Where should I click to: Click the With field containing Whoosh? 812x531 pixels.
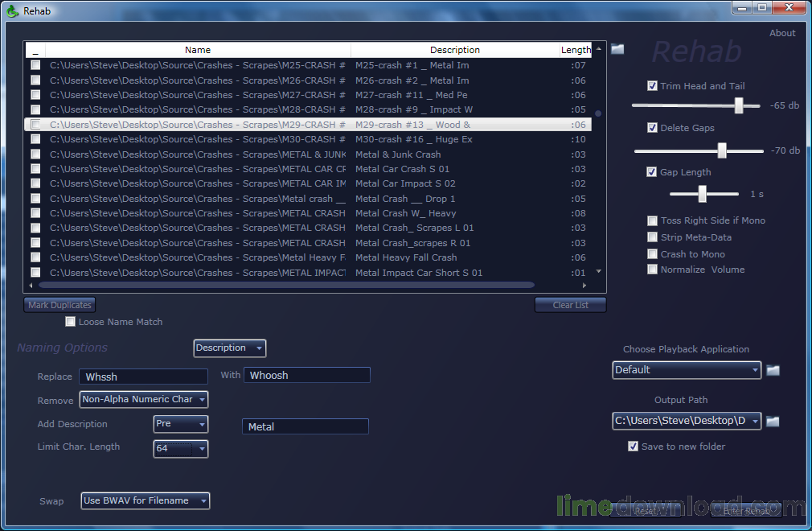tap(307, 375)
